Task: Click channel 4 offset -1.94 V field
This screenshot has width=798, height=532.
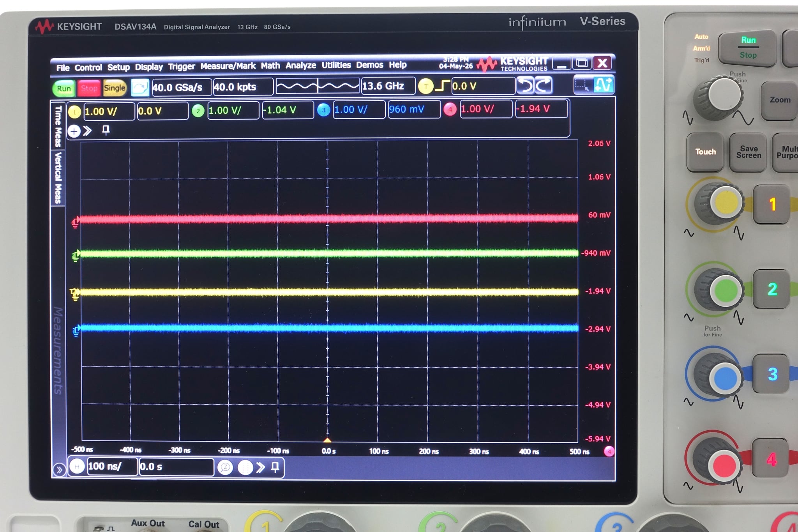Action: (x=542, y=109)
